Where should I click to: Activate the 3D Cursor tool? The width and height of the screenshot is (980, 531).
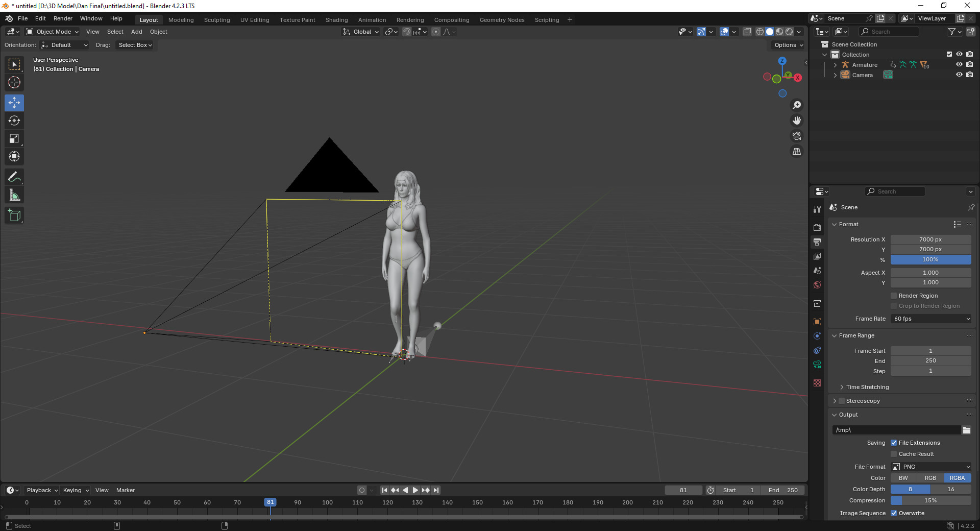click(14, 82)
